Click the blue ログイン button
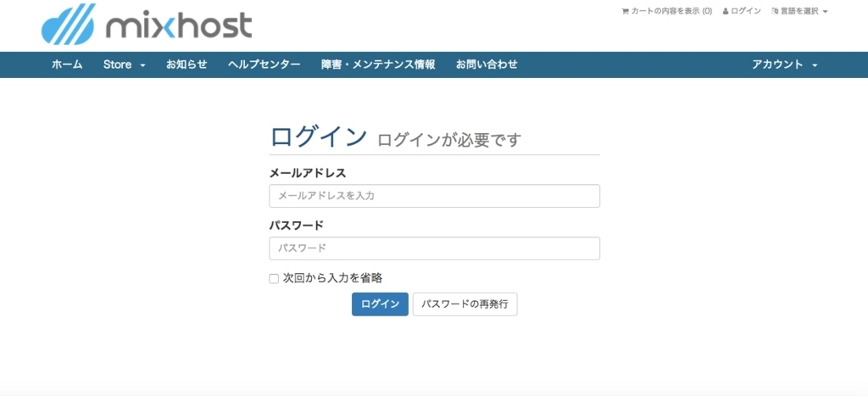 (380, 304)
